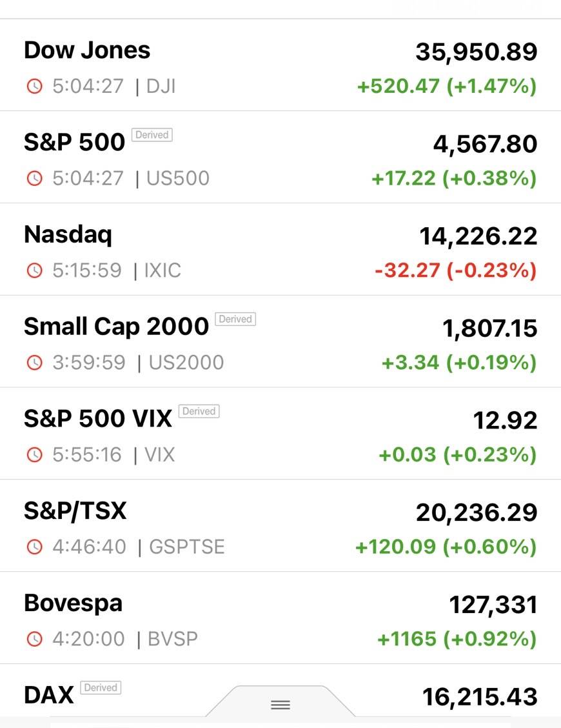
Task: Tap the clock icon in Small Cap 2000 row
Action: [34, 363]
